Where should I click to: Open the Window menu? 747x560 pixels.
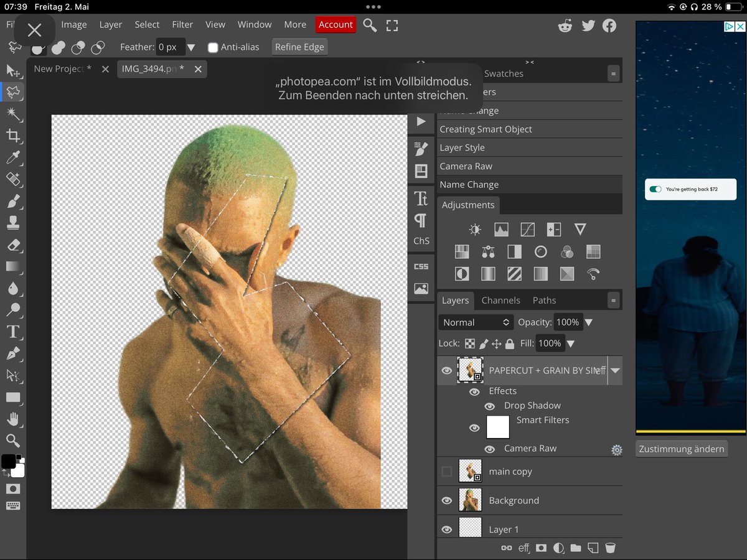pyautogui.click(x=255, y=25)
